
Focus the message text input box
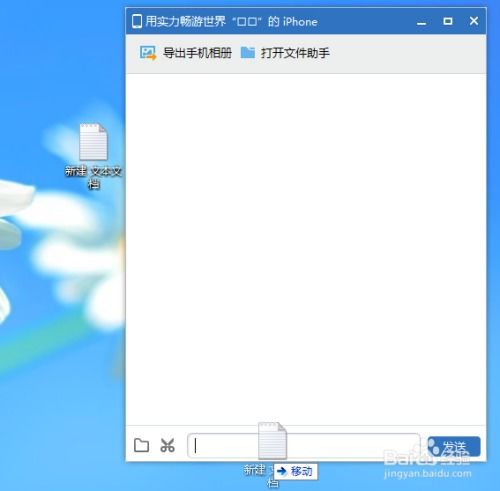304,446
